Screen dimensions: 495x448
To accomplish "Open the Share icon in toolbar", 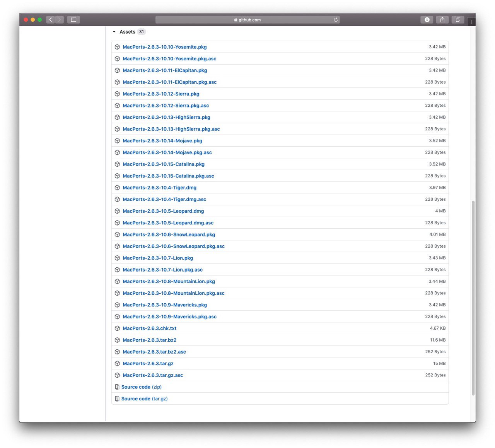I will pyautogui.click(x=442, y=20).
